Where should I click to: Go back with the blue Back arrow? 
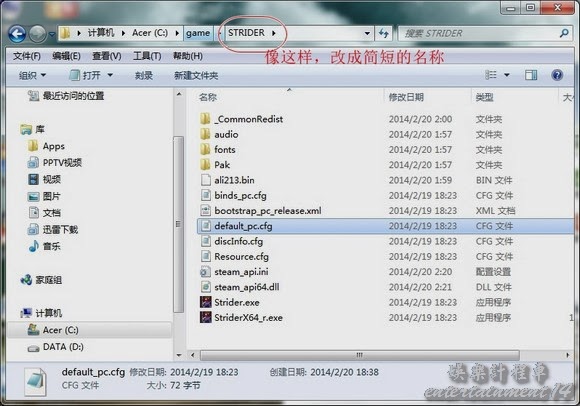[x=17, y=34]
